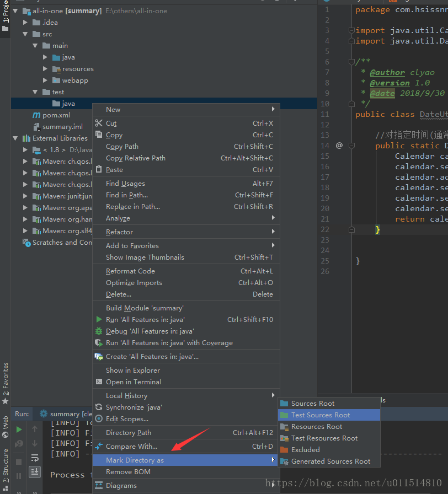Open the Favorites tool window tab
448x494 pixels.
[x=6, y=383]
